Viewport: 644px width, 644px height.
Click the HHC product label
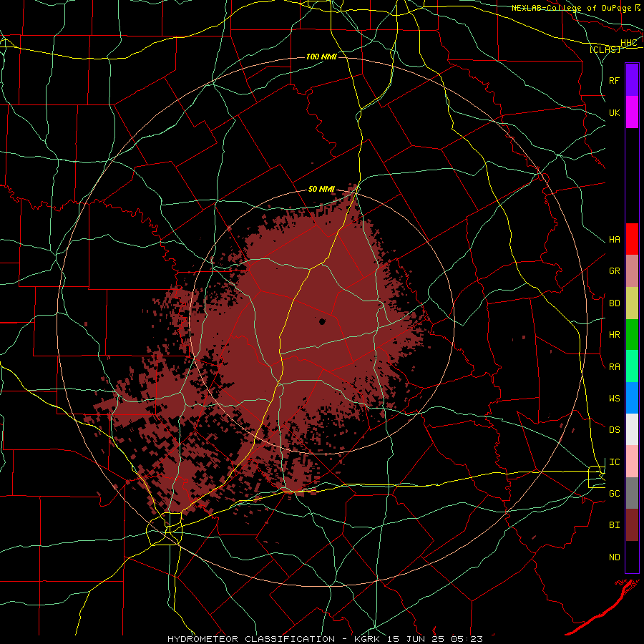(x=628, y=43)
